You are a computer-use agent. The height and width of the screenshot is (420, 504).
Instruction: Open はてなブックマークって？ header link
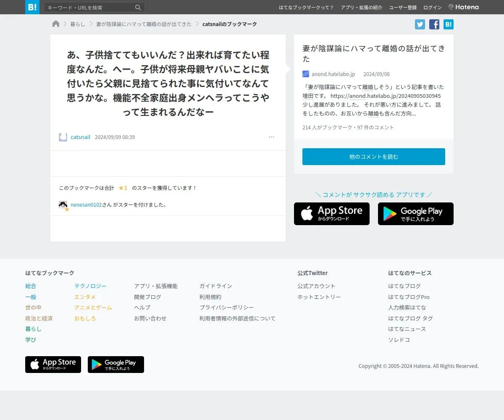307,8
